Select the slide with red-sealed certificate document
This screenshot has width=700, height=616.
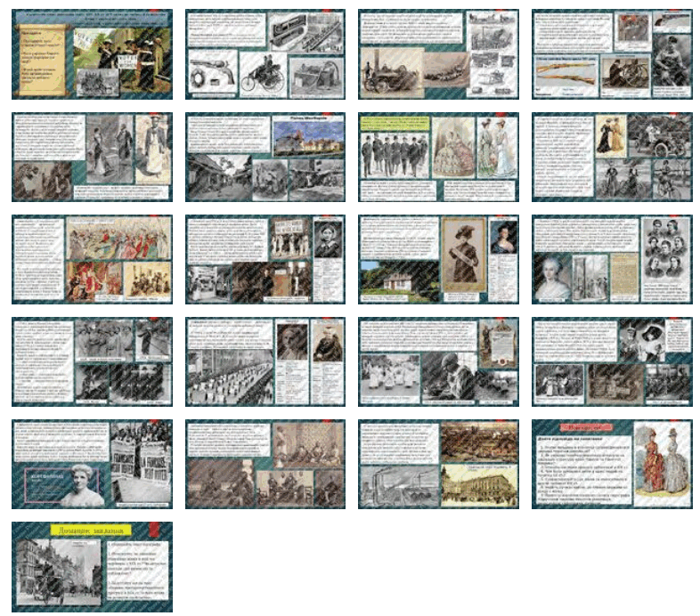pyautogui.click(x=438, y=361)
